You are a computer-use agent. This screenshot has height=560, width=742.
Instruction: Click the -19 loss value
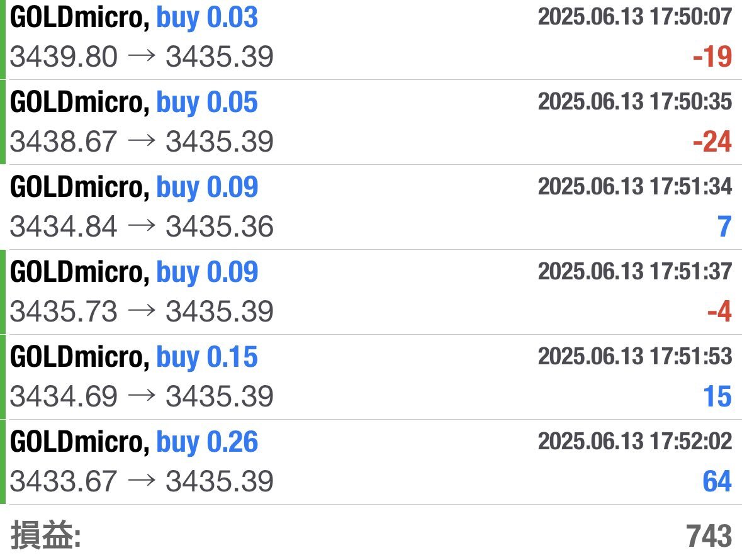click(712, 58)
